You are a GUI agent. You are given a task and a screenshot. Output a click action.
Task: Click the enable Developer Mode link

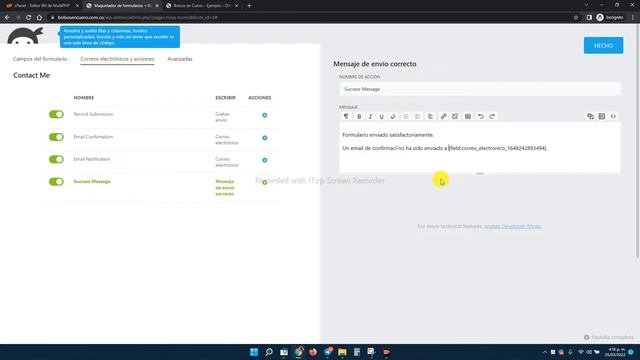513,226
